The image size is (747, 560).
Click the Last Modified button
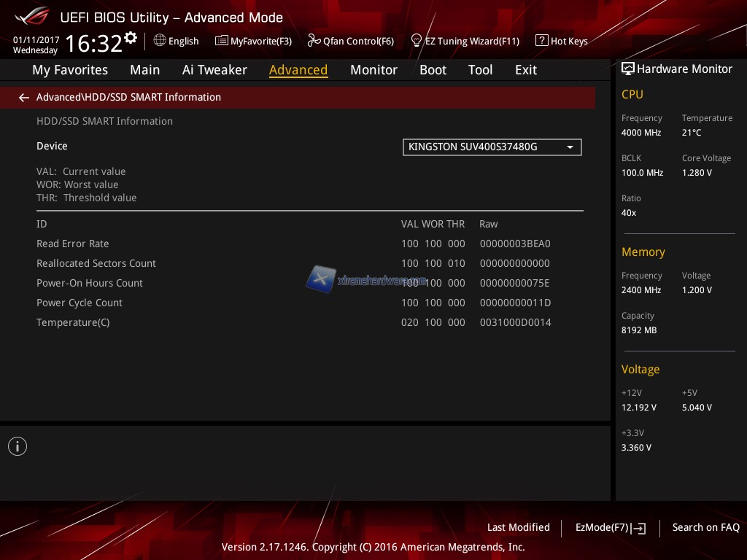[x=518, y=527]
